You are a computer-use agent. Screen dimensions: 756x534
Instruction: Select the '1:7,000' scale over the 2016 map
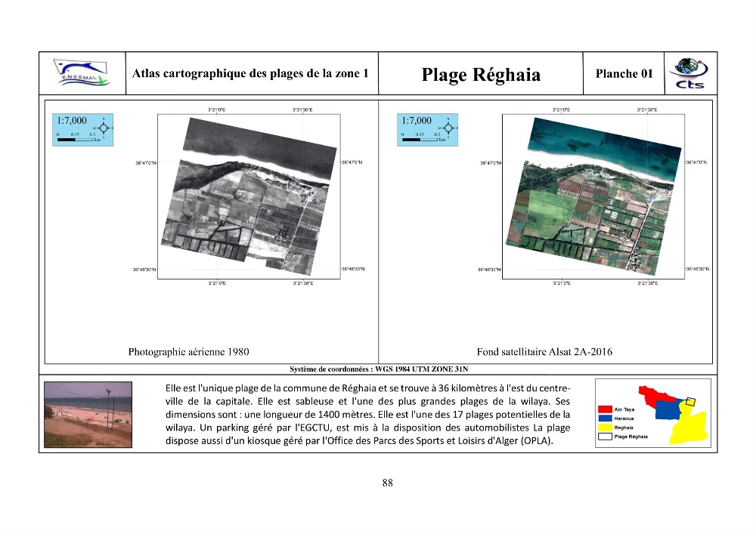[x=417, y=120]
